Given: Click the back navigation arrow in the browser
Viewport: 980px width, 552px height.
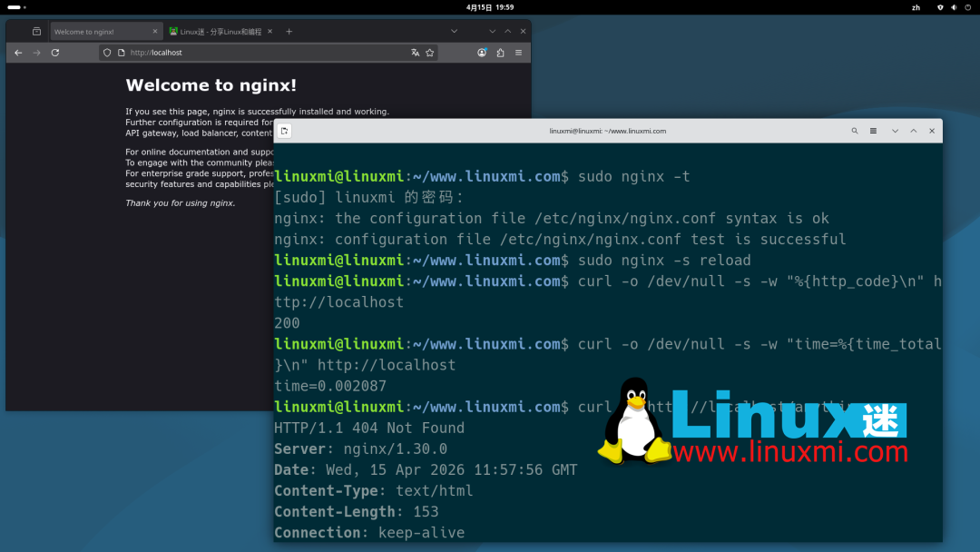Looking at the screenshot, I should click(17, 52).
